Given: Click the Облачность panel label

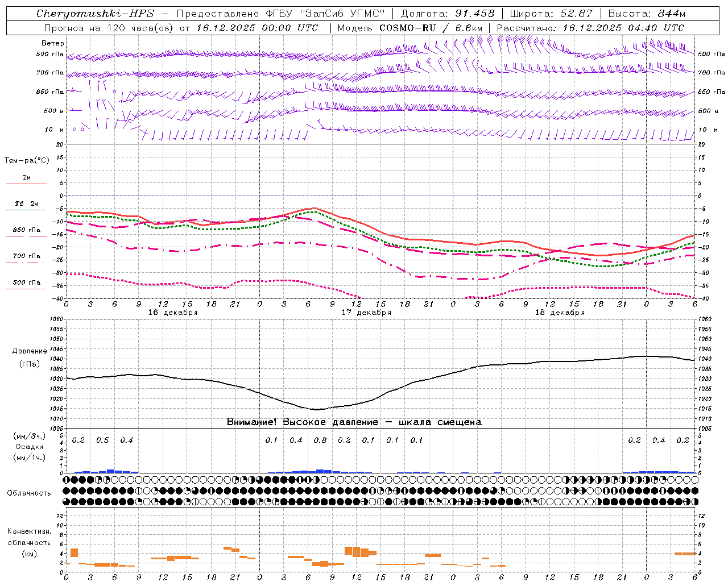Looking at the screenshot, I should point(29,493).
